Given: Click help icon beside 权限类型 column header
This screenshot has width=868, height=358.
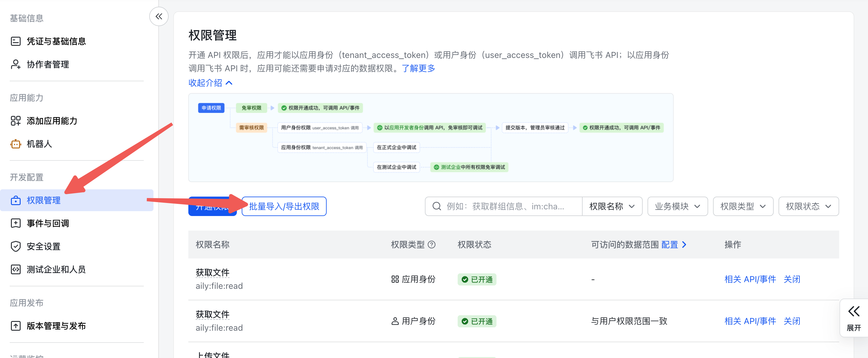Looking at the screenshot, I should pos(431,245).
